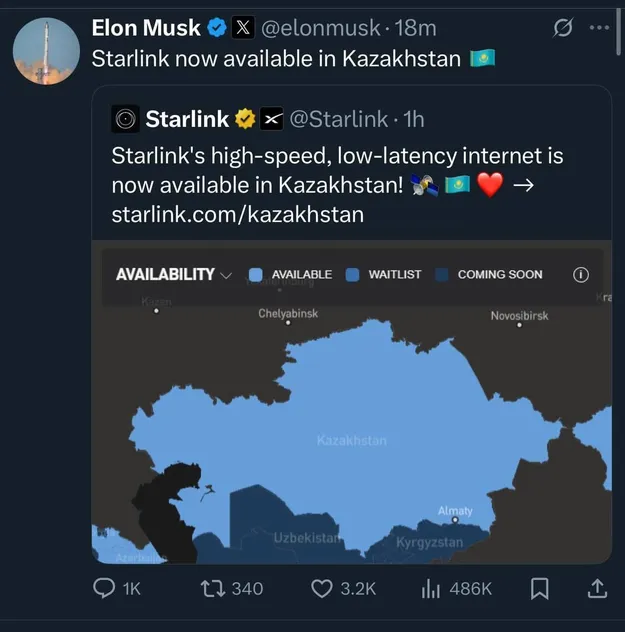Viewport: 625px width, 632px height.
Task: Open the three-dot more options menu
Action: point(599,28)
